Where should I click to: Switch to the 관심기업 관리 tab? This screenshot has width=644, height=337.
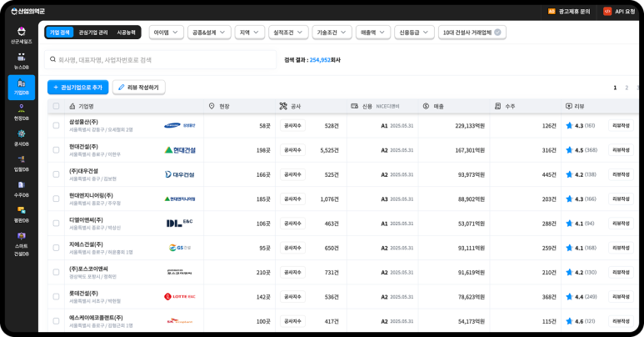(93, 32)
